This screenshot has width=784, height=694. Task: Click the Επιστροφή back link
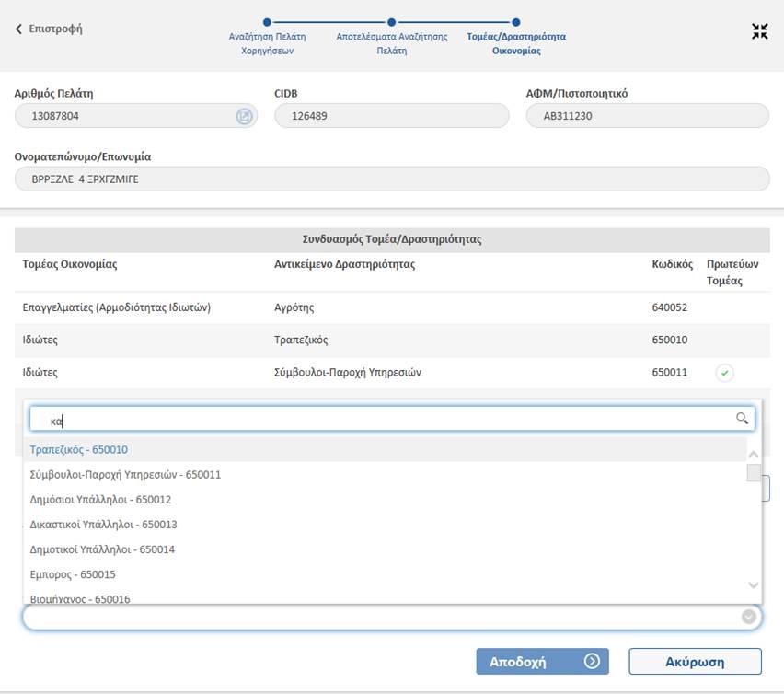coord(55,29)
